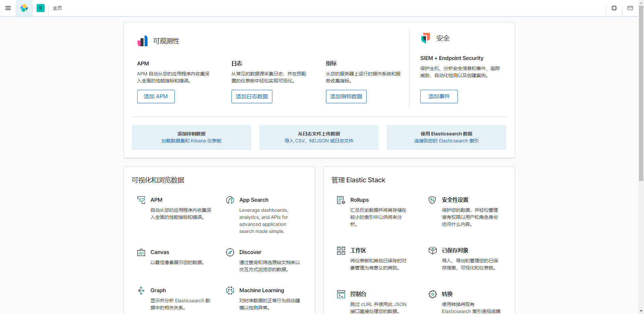Open the 安全性设置 title link

click(455, 200)
